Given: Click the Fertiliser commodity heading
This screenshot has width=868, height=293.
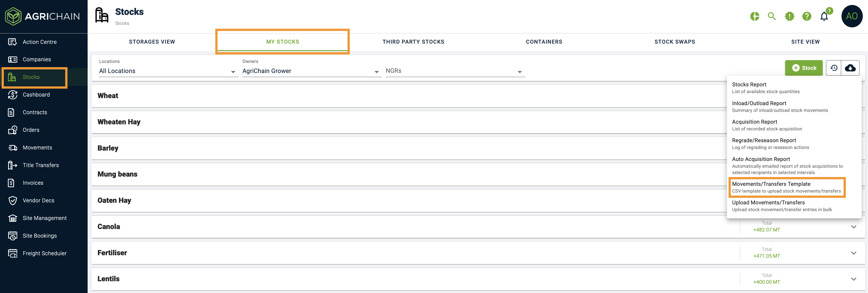Looking at the screenshot, I should pos(112,253).
